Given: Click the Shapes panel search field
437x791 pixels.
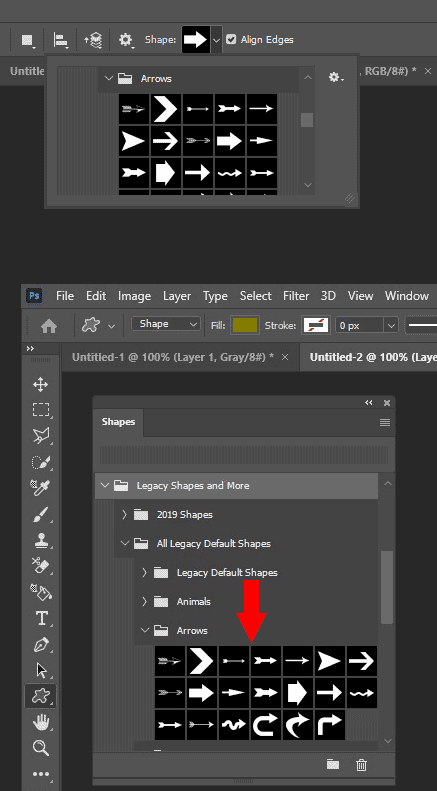Looking at the screenshot, I should [x=244, y=455].
